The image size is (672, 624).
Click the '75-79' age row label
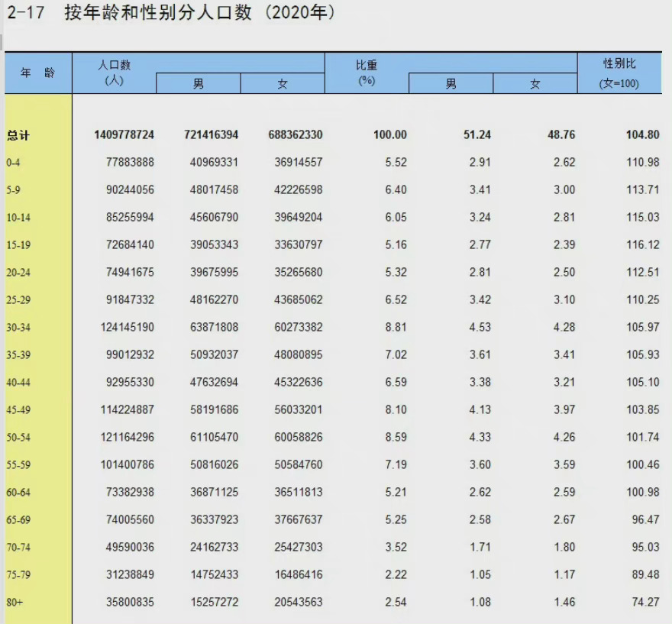pyautogui.click(x=18, y=574)
